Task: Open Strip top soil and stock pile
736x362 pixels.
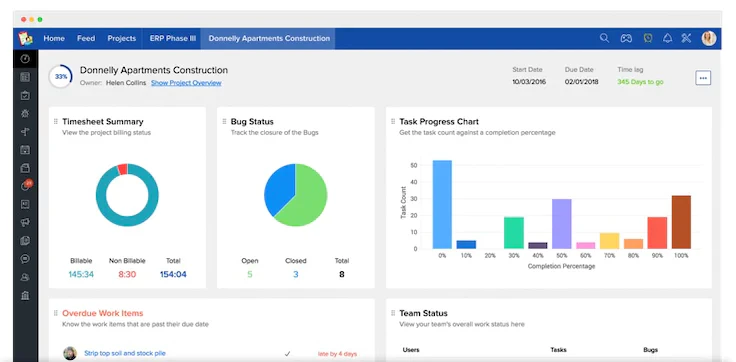Action: [x=125, y=353]
